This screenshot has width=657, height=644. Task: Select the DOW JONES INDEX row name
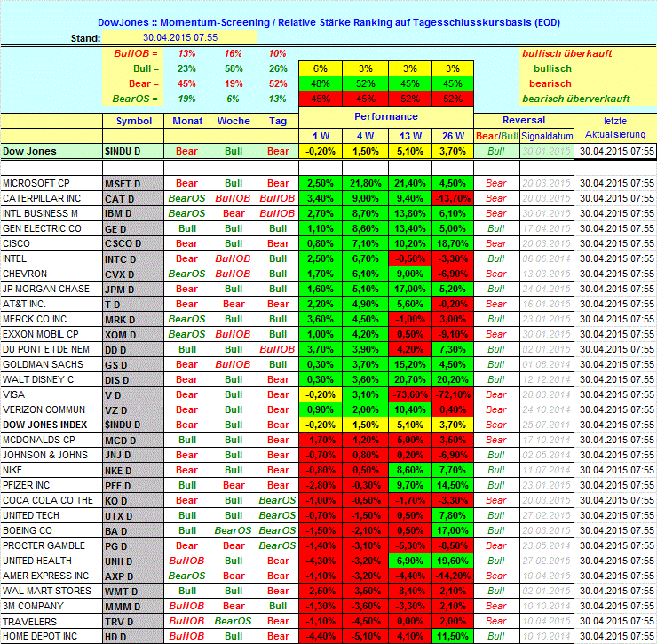coord(44,425)
